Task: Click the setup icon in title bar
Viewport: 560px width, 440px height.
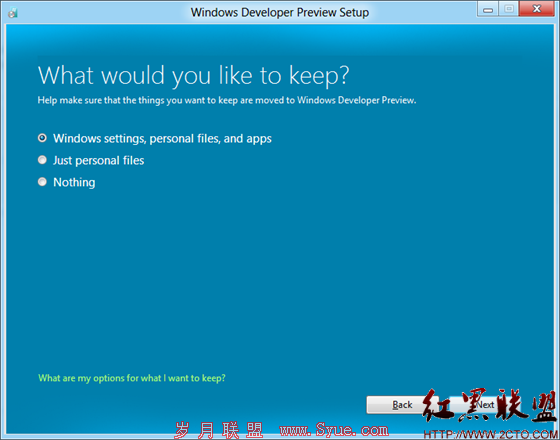Action: pyautogui.click(x=13, y=13)
